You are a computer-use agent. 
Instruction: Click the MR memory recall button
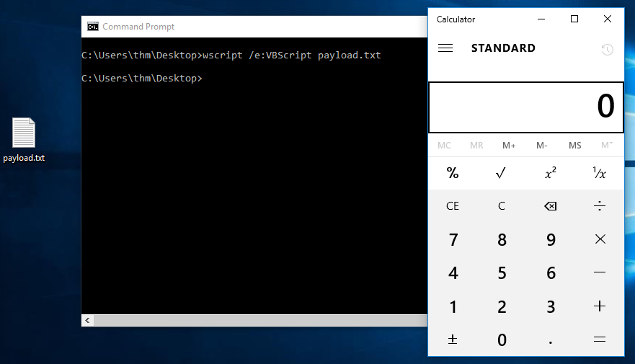point(476,146)
